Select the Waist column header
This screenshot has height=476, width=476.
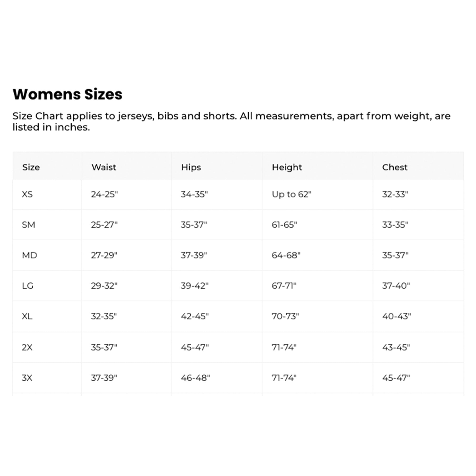click(x=104, y=167)
